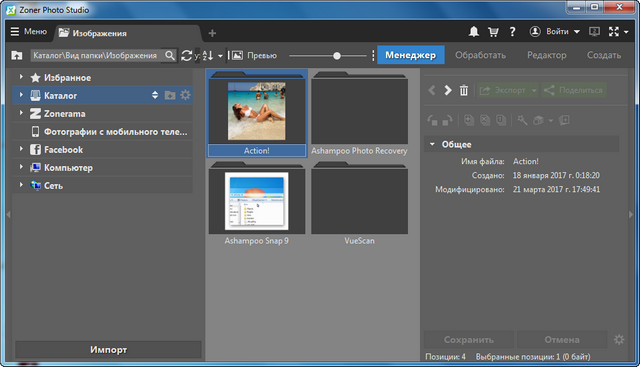Go up one folder level
640x367 pixels.
click(17, 55)
